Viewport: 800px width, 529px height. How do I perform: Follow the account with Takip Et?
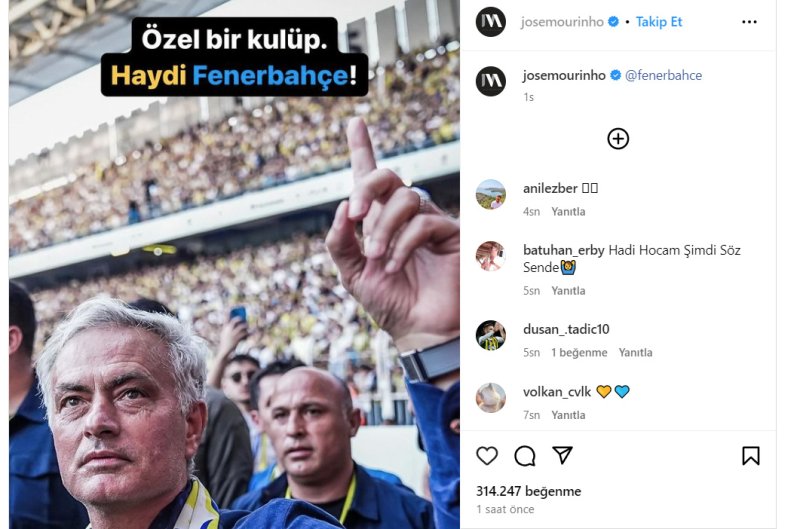(x=659, y=22)
